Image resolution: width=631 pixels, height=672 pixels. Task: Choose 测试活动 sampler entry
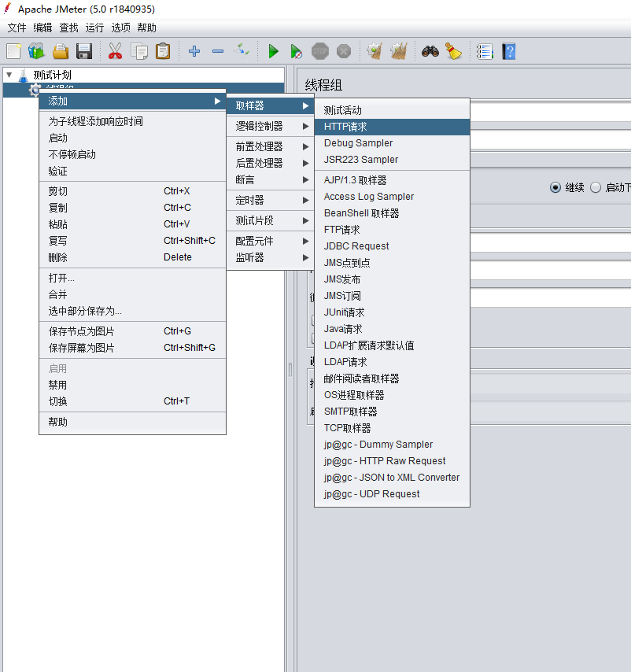[392, 111]
